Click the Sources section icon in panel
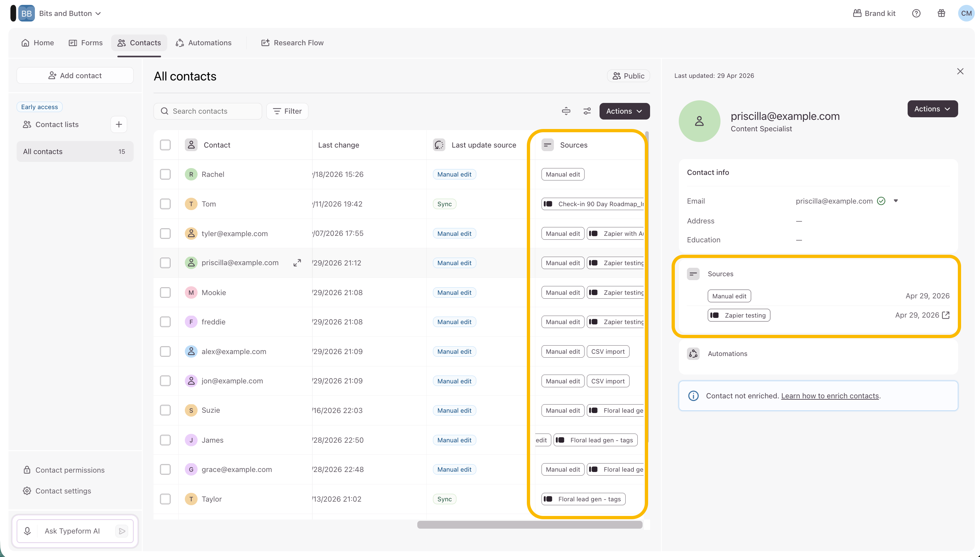Screen dimensions: 980x557 coord(693,274)
